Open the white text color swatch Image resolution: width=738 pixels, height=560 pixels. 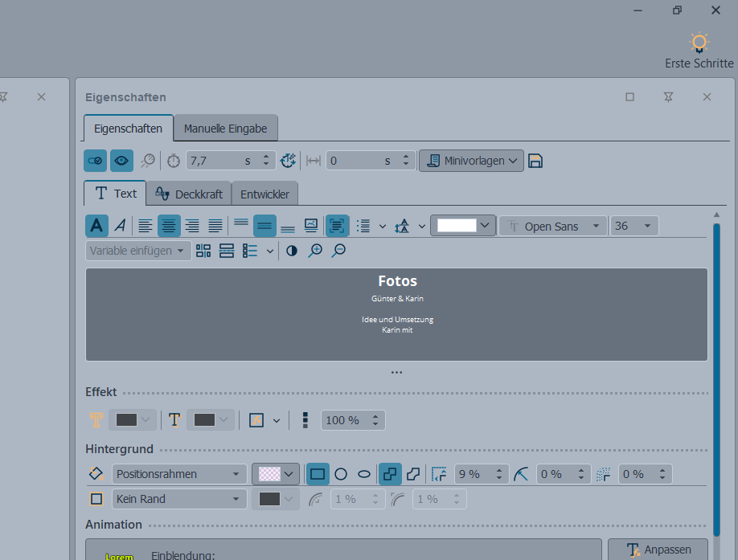(463, 226)
